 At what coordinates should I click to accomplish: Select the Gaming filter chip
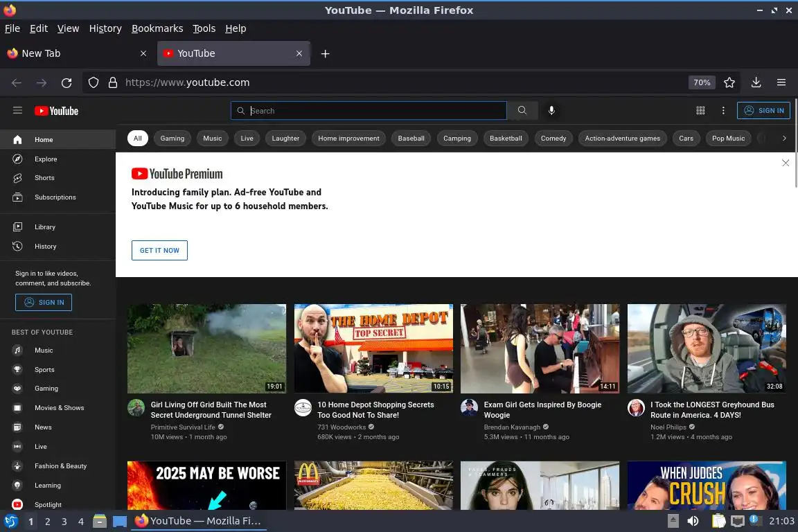tap(172, 138)
